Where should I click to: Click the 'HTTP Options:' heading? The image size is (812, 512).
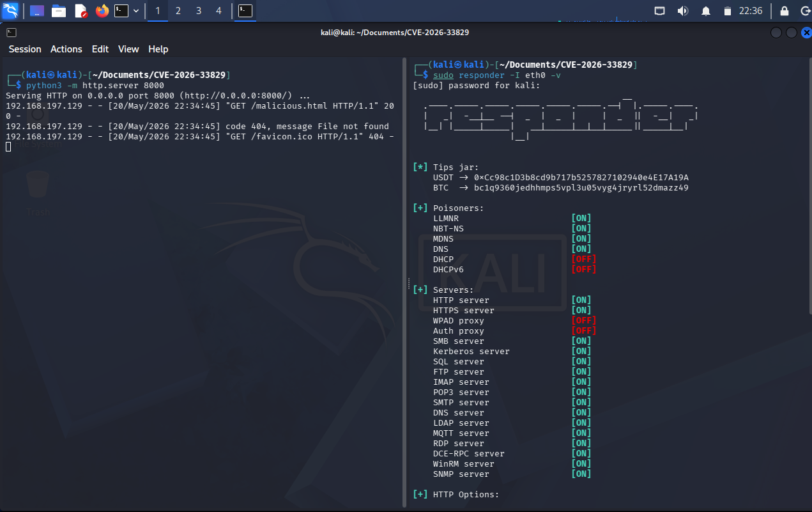pyautogui.click(x=466, y=494)
